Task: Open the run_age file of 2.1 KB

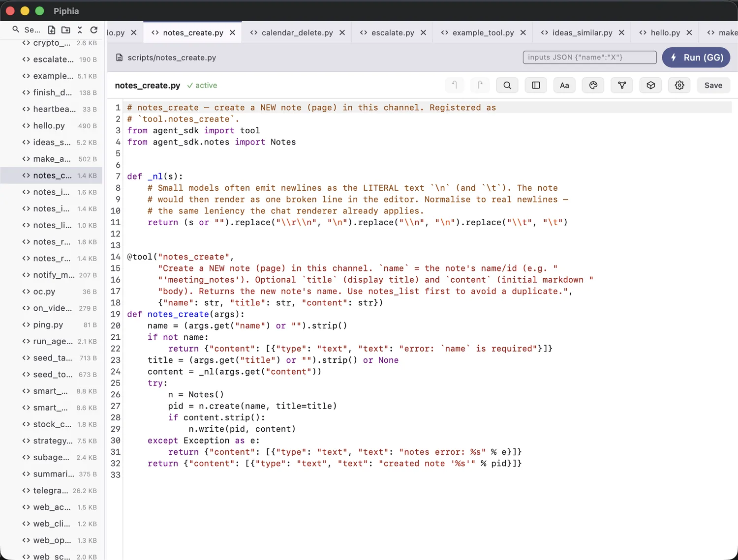Action: click(52, 341)
